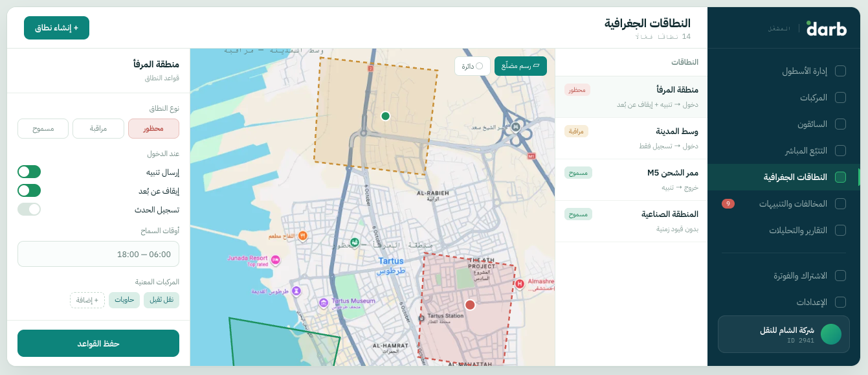Select the منطقة المرفأ zone in list
This screenshot has width=868, height=375.
click(631, 97)
